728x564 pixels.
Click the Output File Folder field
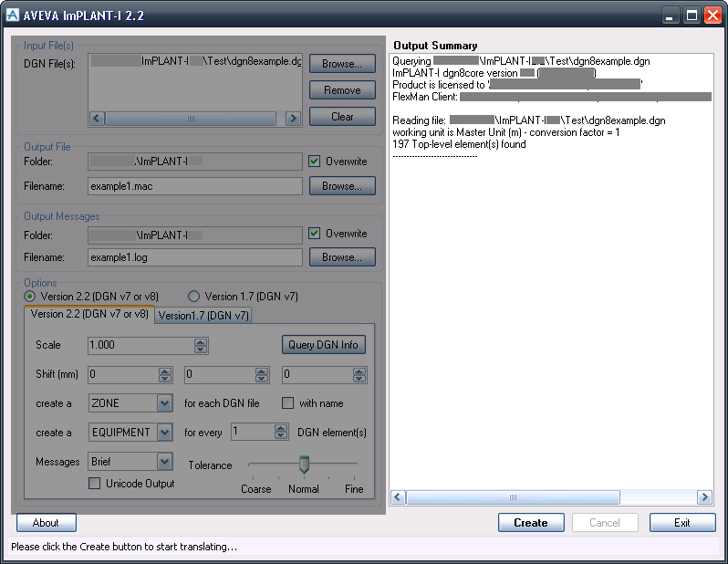tap(195, 162)
